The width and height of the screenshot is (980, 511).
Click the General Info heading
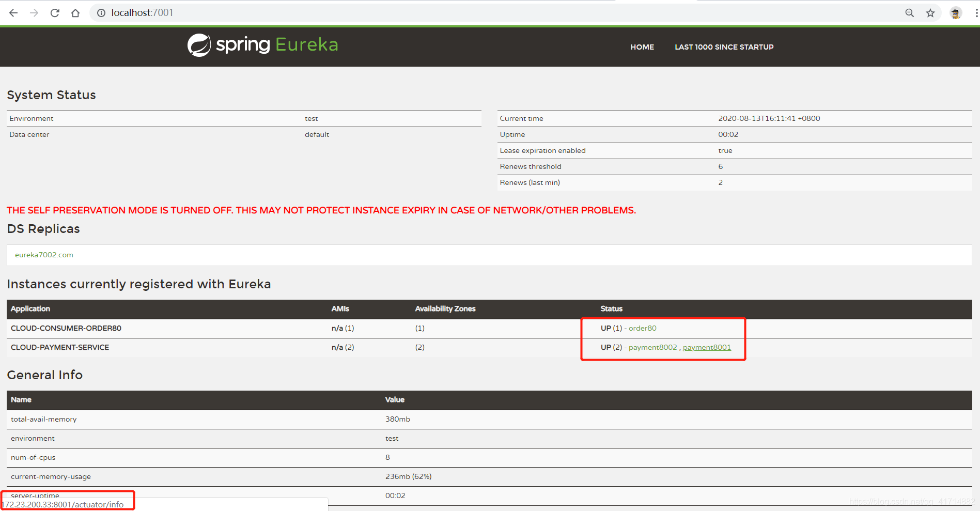[x=44, y=375]
